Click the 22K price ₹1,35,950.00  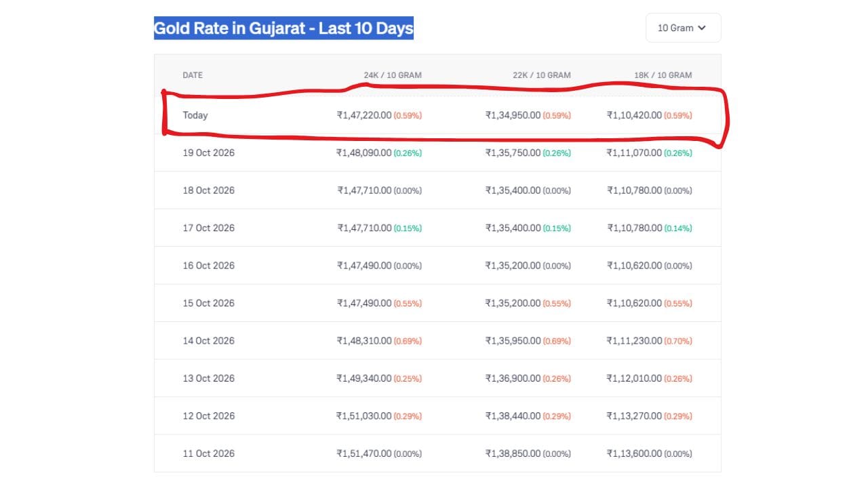513,341
